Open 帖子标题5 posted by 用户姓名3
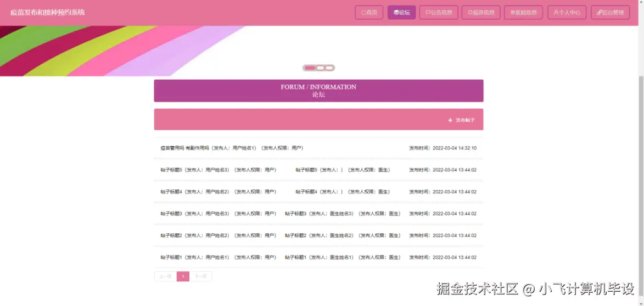The image size is (644, 306). pos(218,170)
